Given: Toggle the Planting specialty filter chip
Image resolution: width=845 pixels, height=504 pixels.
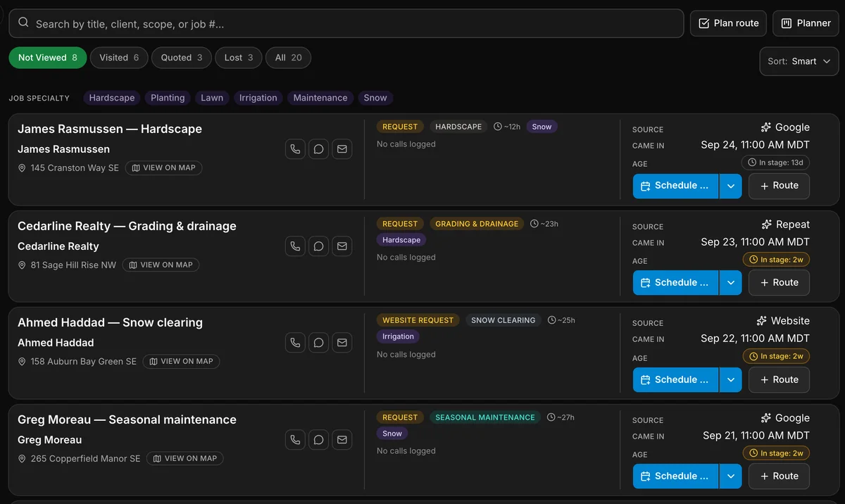Looking at the screenshot, I should point(168,98).
